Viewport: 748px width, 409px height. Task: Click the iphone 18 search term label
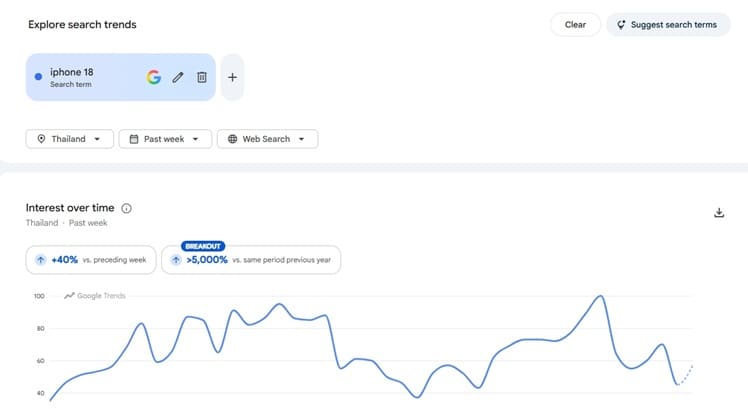click(72, 72)
